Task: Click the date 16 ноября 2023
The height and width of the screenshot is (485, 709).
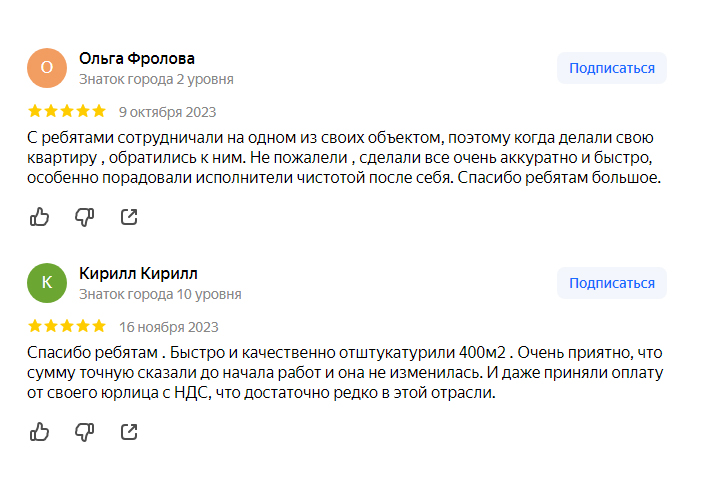Action: pyautogui.click(x=168, y=327)
